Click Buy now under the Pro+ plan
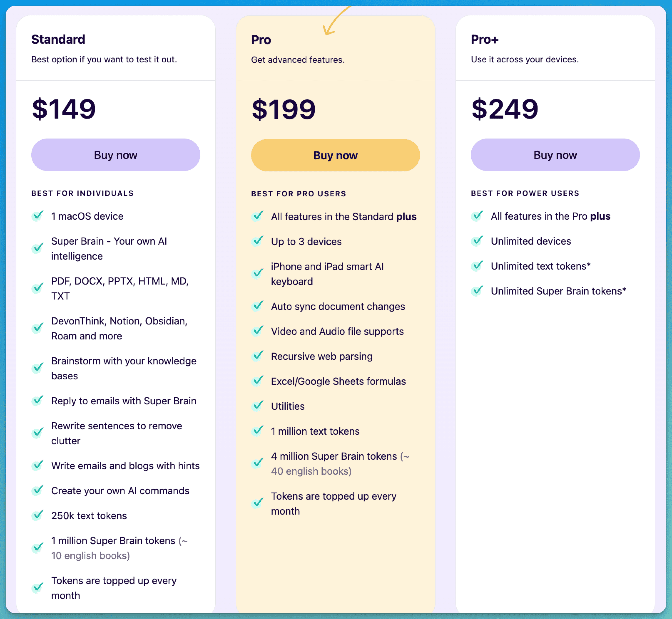This screenshot has height=619, width=672. (555, 154)
